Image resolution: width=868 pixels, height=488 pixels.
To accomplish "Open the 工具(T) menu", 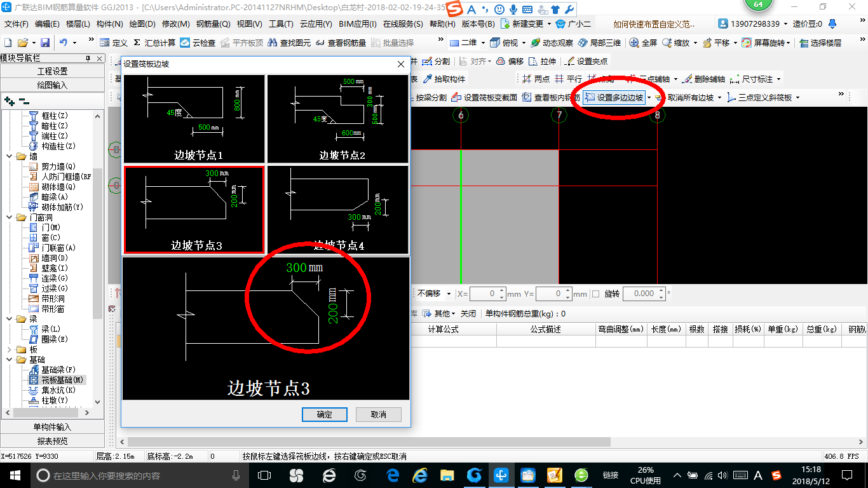I will point(281,24).
